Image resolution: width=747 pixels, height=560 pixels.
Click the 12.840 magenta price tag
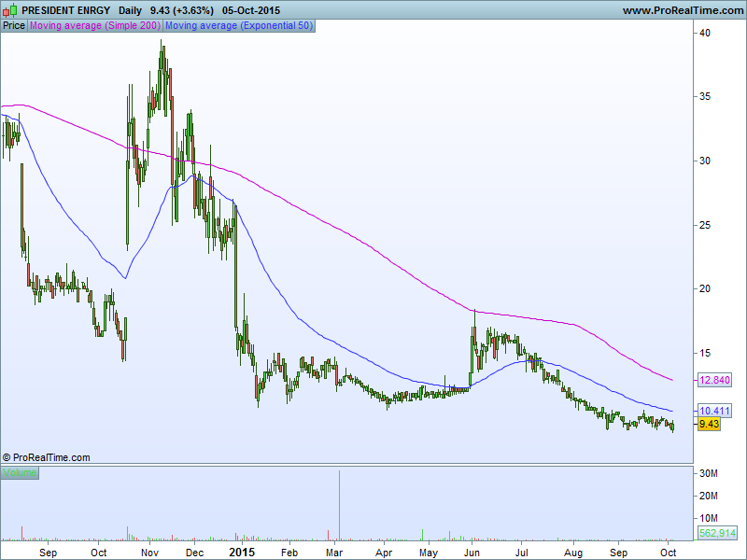[713, 381]
